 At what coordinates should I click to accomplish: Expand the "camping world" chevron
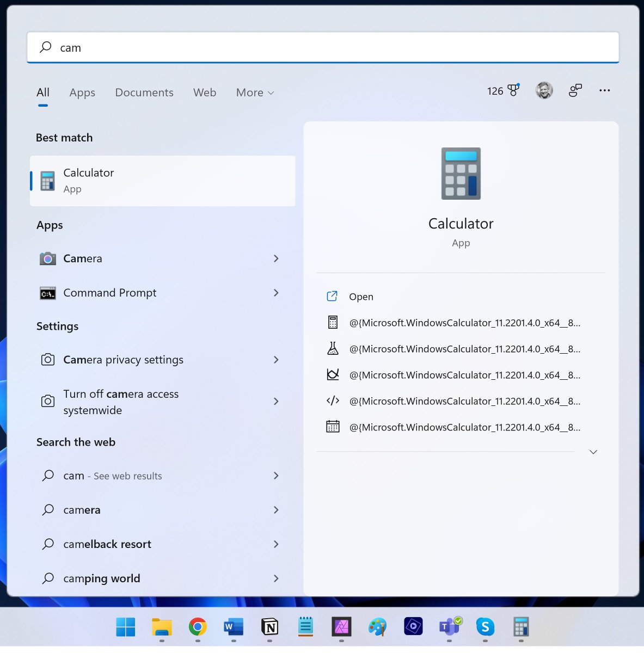click(276, 578)
